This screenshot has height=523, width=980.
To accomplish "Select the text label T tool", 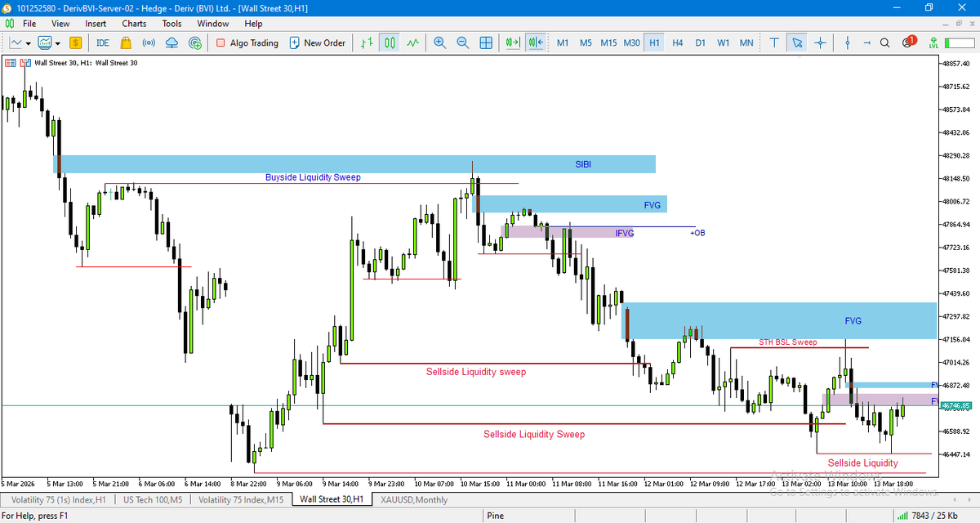I will pos(773,42).
